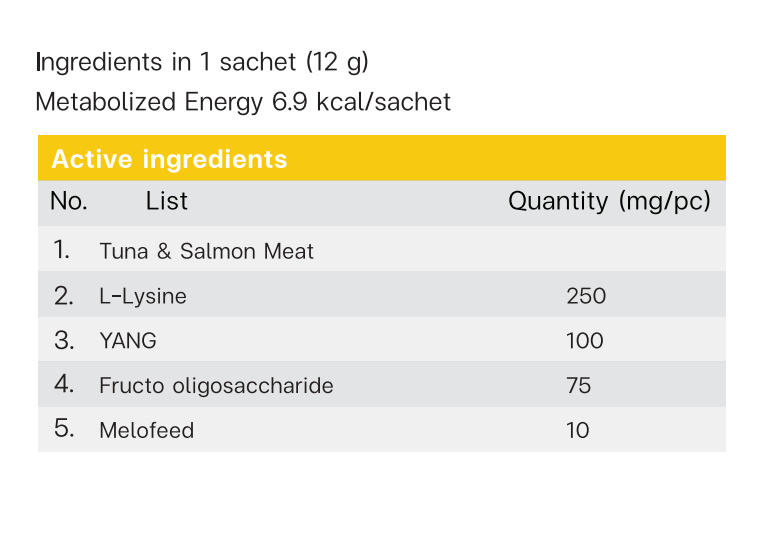Select the 'YANG' ingredient entry
776x550 pixels.
coord(128,341)
